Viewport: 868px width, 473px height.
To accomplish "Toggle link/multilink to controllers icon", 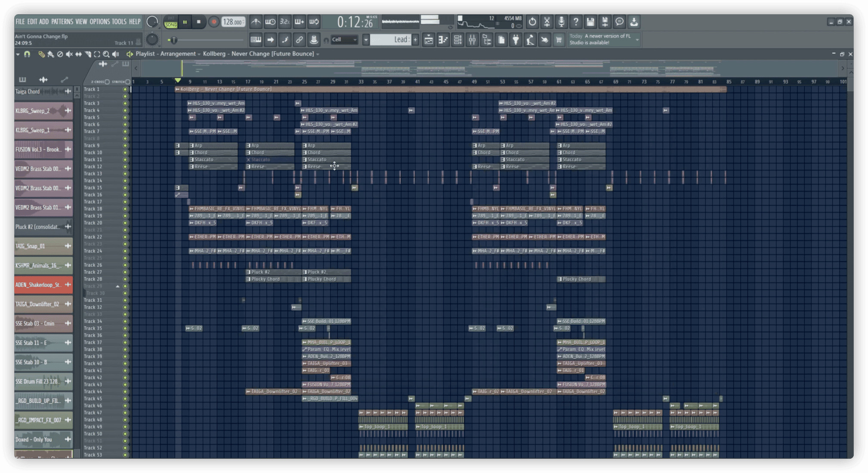I will coord(299,40).
